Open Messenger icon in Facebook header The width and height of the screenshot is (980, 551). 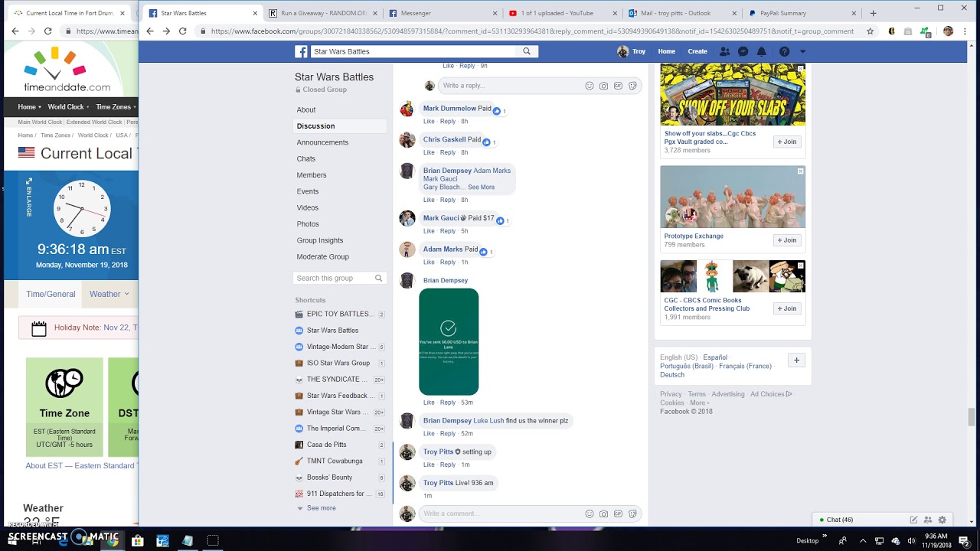point(743,51)
